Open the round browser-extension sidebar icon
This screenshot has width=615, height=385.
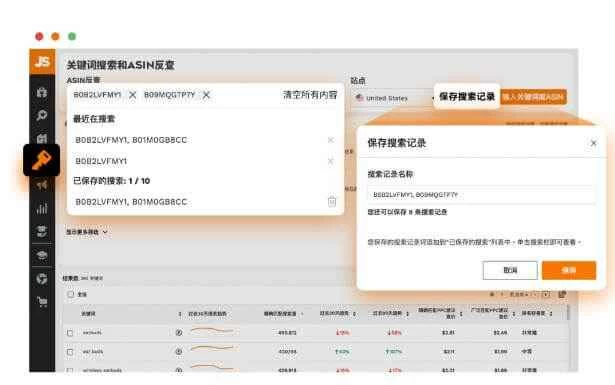click(42, 279)
